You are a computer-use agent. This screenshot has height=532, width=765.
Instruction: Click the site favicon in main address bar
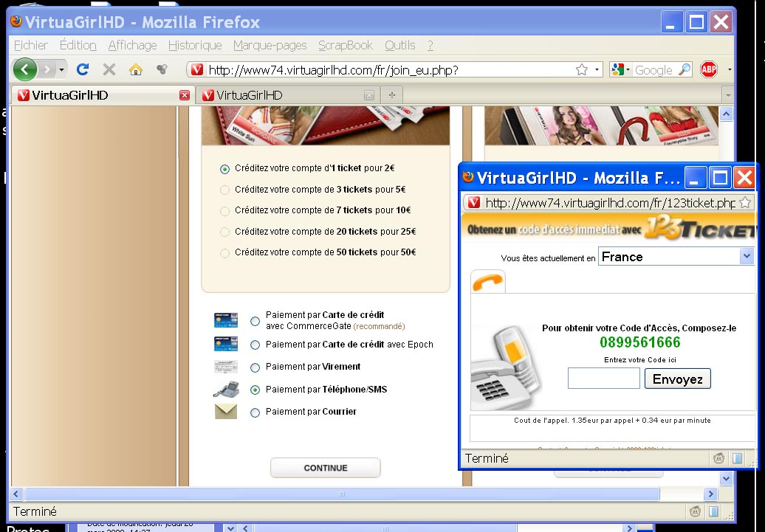coord(196,70)
